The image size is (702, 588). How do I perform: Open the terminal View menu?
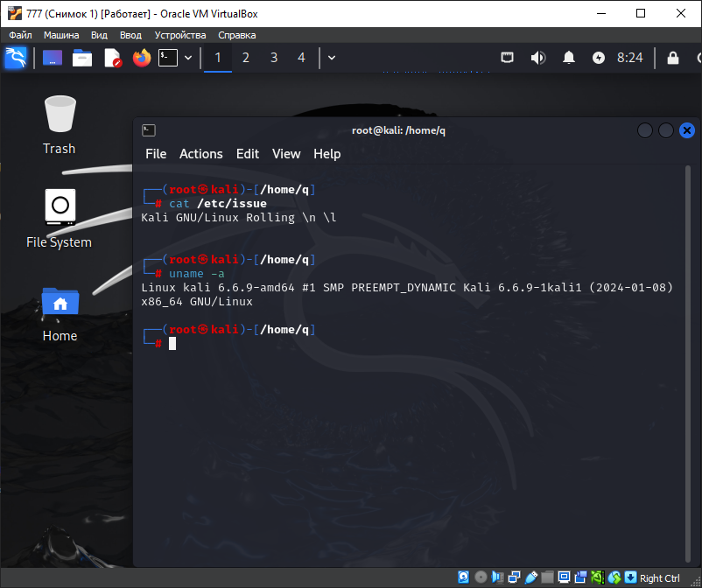tap(286, 154)
